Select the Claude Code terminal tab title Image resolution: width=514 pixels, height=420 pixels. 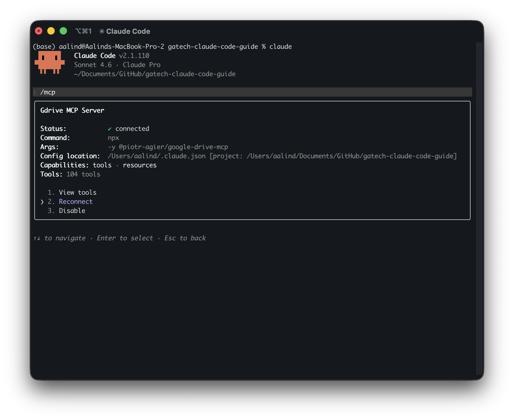(x=128, y=31)
